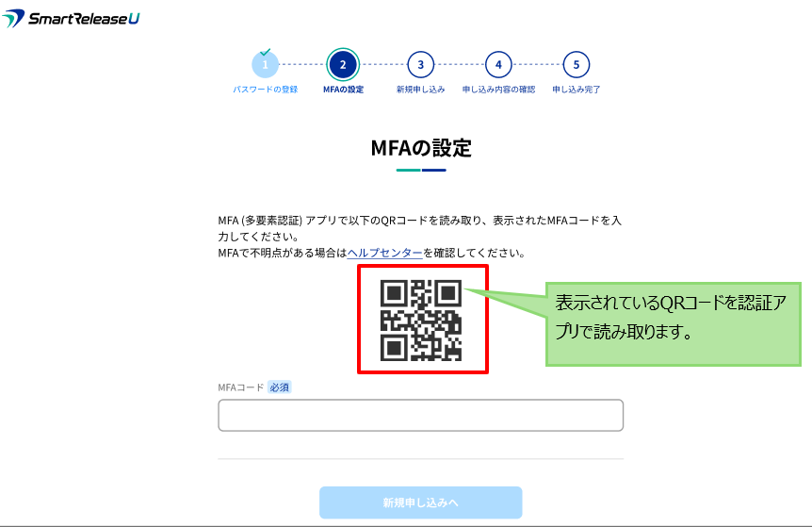Open the ヘルプセンター link
Viewport: 812px width, 527px height.
pos(384,254)
